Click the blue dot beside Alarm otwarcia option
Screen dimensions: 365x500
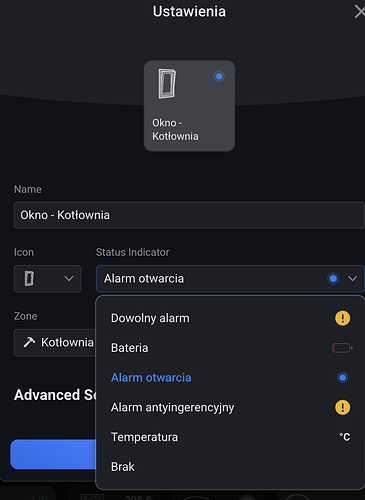click(x=342, y=378)
